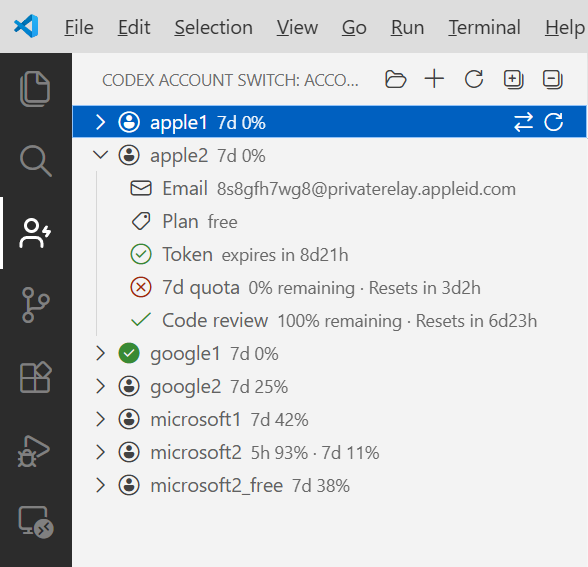Open the Go menu
The height and width of the screenshot is (567, 588).
click(354, 28)
